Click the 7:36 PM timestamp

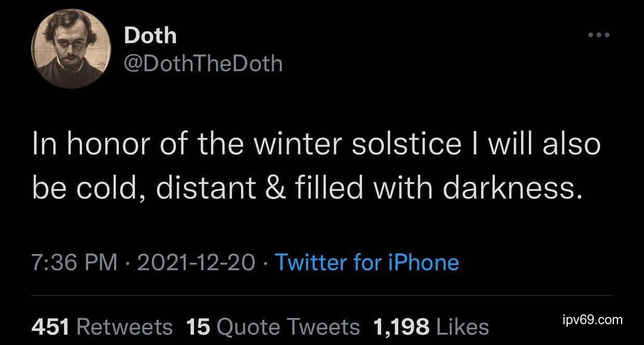[x=75, y=262]
